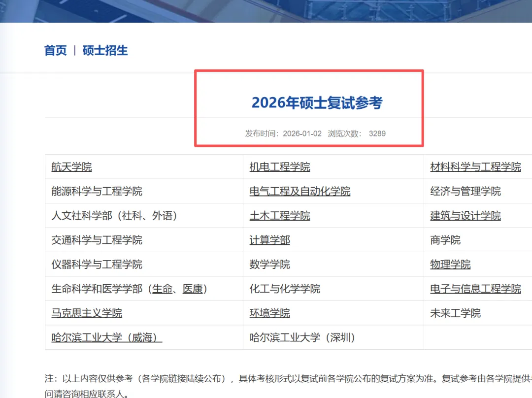Open 硕士招生 breadcrumb link

click(105, 51)
